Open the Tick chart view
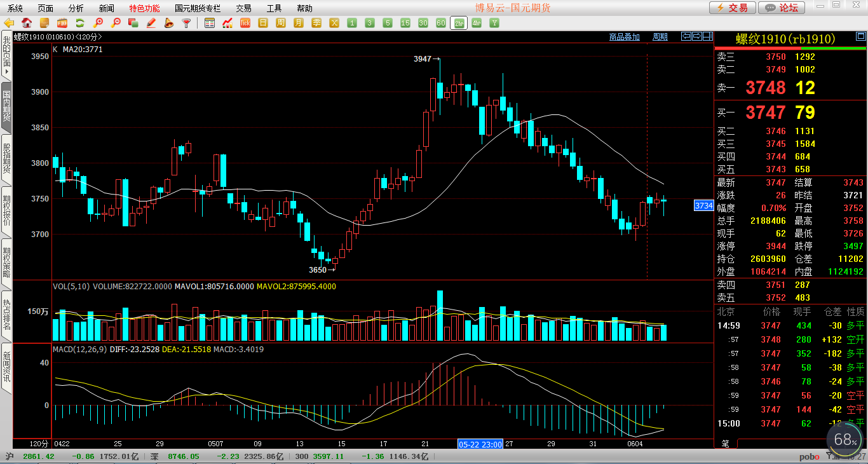The height and width of the screenshot is (464, 868). [245, 23]
